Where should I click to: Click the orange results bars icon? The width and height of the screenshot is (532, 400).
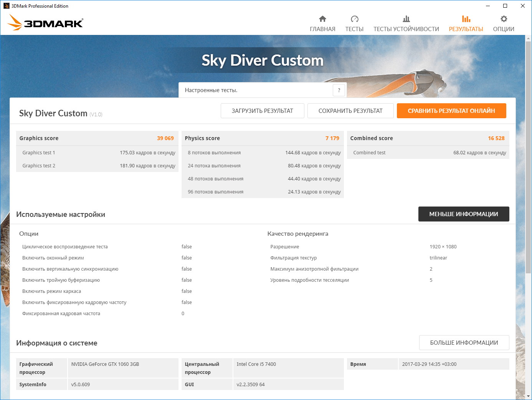[466, 19]
